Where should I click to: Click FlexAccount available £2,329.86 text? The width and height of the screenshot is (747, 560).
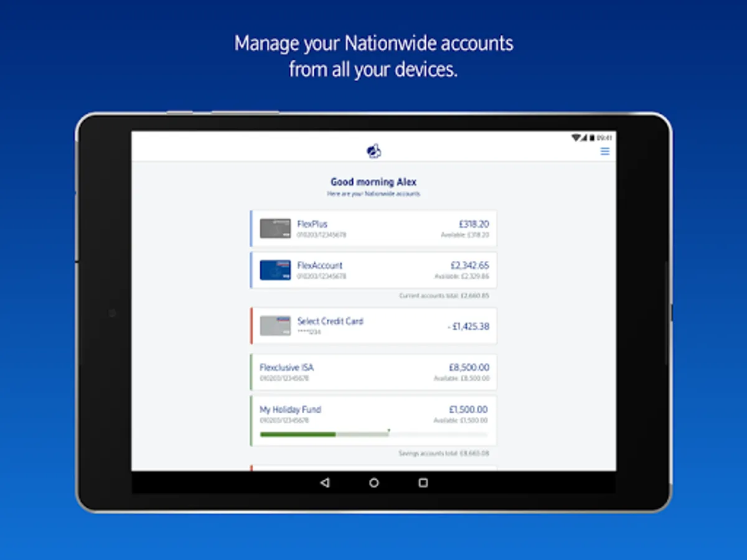(x=462, y=276)
